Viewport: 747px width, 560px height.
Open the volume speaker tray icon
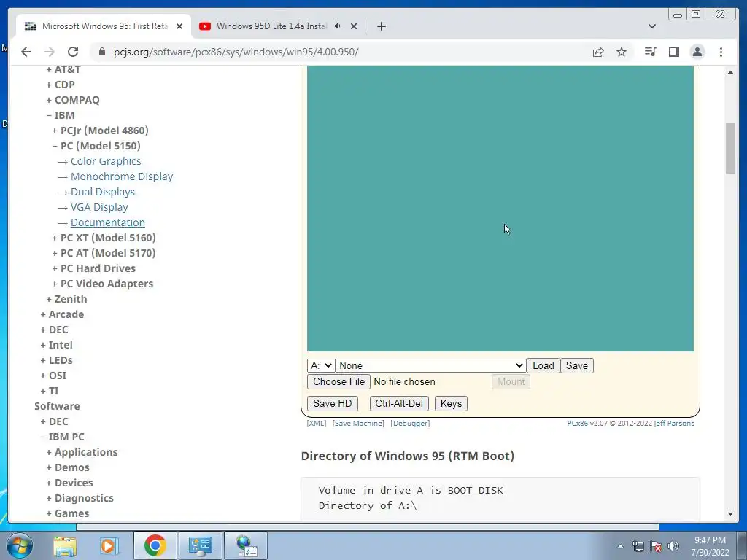[x=673, y=546]
